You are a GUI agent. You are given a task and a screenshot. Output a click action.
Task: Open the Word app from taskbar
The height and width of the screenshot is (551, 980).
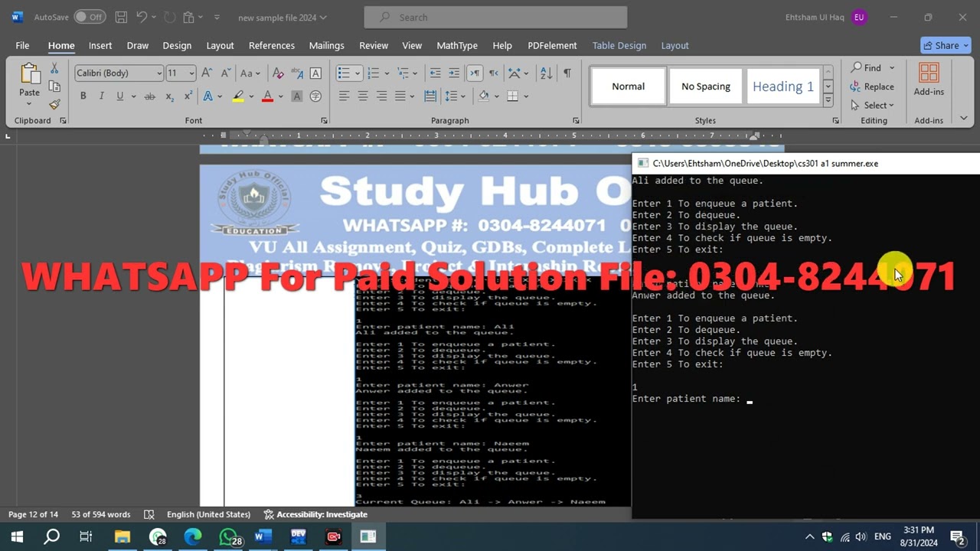pyautogui.click(x=263, y=536)
